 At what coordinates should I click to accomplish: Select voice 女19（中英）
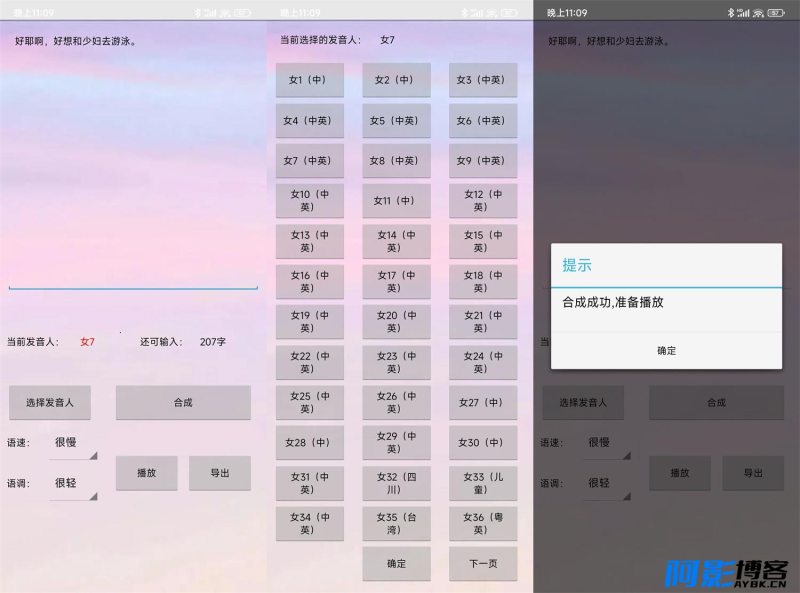point(310,322)
